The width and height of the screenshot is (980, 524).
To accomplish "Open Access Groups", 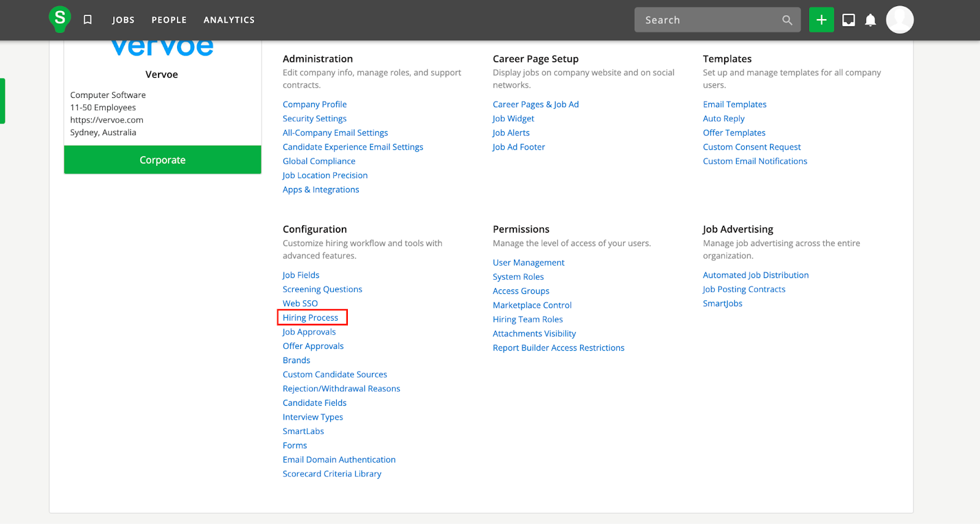I will click(521, 291).
